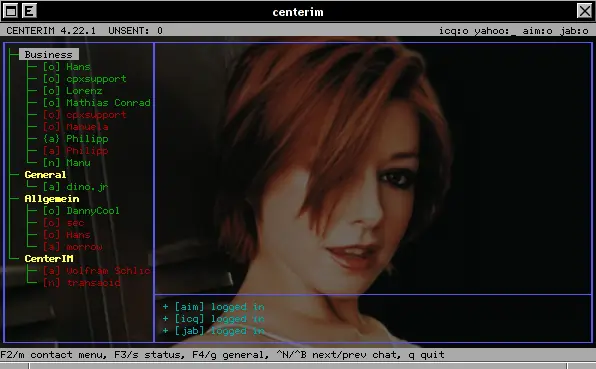This screenshot has width=596, height=369.
Task: Click the E button in title bar
Action: 29,11
